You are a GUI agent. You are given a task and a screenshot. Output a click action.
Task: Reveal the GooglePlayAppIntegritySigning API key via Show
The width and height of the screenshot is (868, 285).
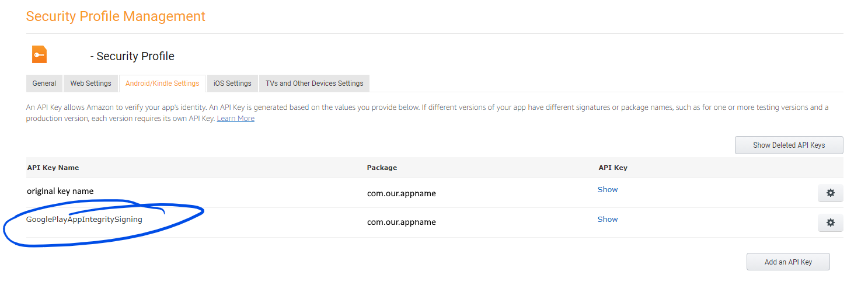click(607, 220)
